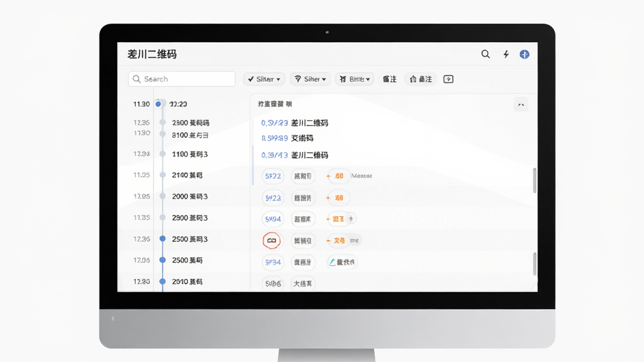Click the gray chip next to the 9F34 pill
The height and width of the screenshot is (362, 644).
pyautogui.click(x=303, y=262)
